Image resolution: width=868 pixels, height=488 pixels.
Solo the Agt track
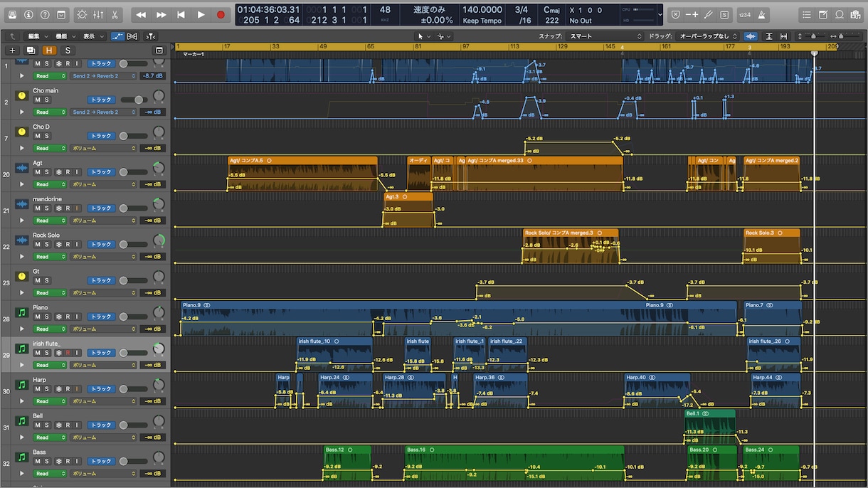[x=48, y=172]
